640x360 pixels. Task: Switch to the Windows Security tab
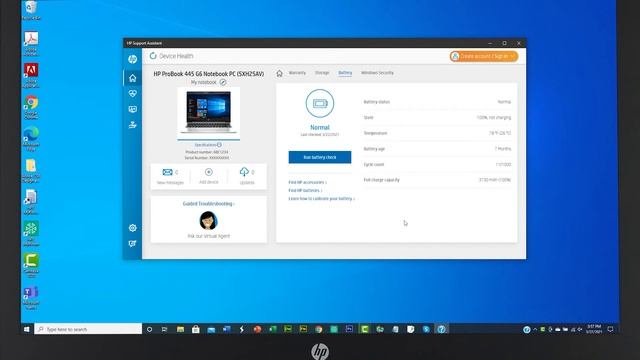(377, 73)
